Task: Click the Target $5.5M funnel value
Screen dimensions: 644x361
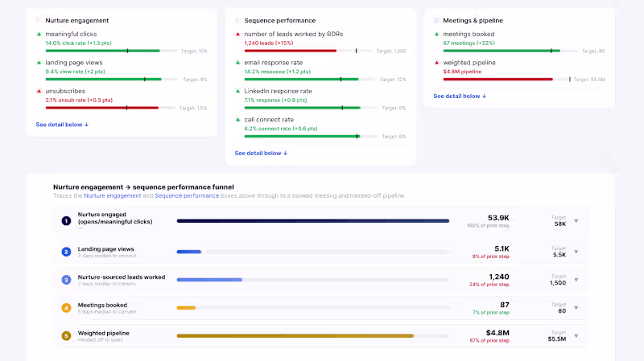Action: pos(557,338)
